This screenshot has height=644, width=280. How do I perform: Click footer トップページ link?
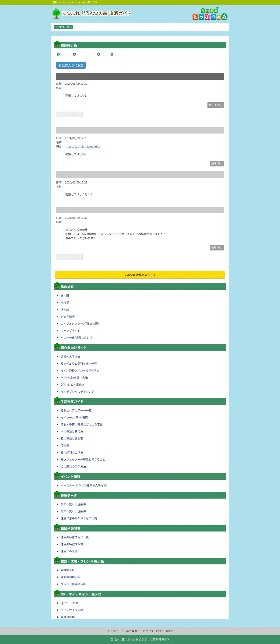point(116,631)
